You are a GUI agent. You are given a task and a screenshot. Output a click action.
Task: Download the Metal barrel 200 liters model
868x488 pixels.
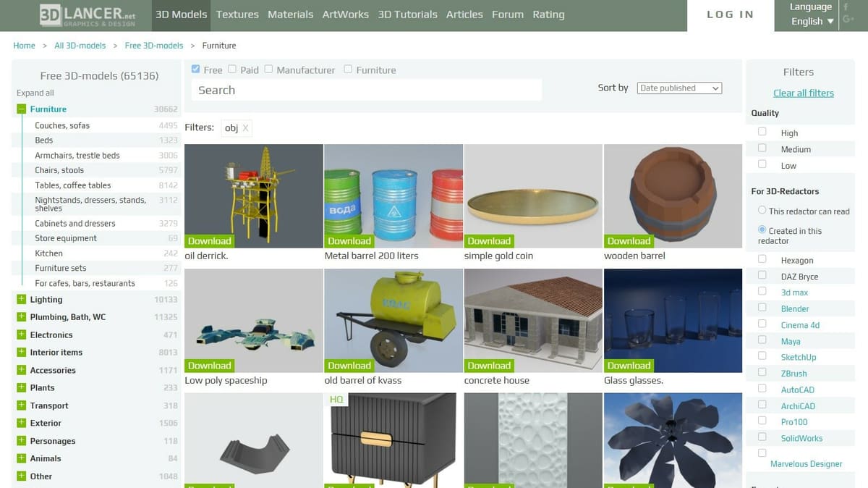coord(349,241)
